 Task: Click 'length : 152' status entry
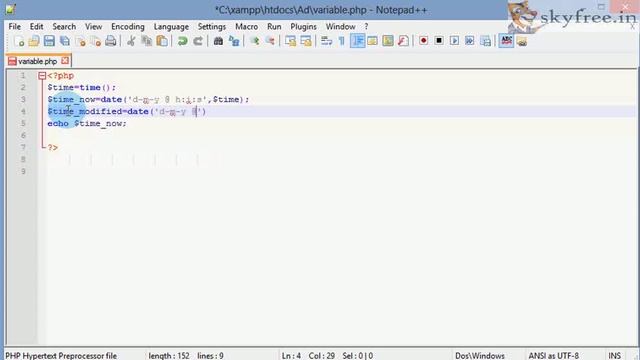click(169, 356)
